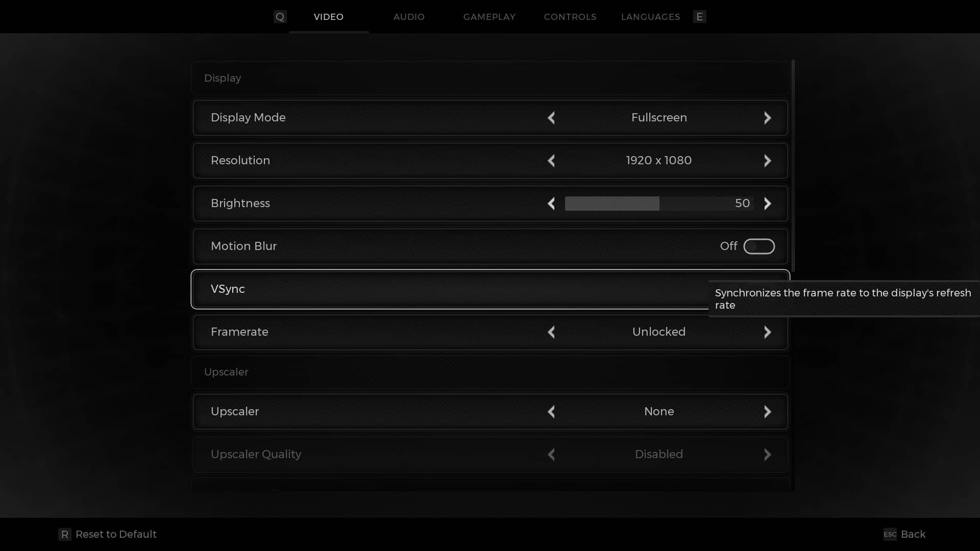Viewport: 980px width, 551px height.
Task: Click right arrow for Display Mode
Action: coord(767,118)
